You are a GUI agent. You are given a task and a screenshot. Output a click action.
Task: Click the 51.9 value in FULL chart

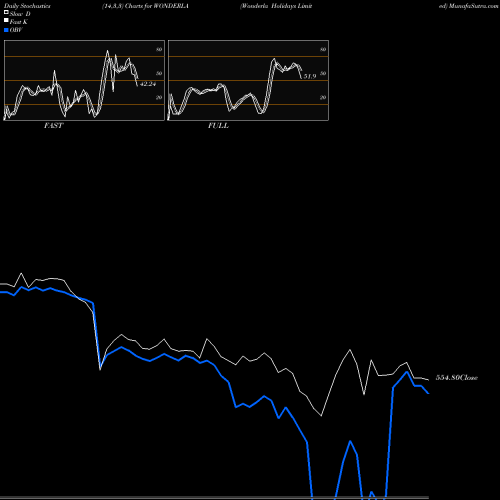[310, 76]
